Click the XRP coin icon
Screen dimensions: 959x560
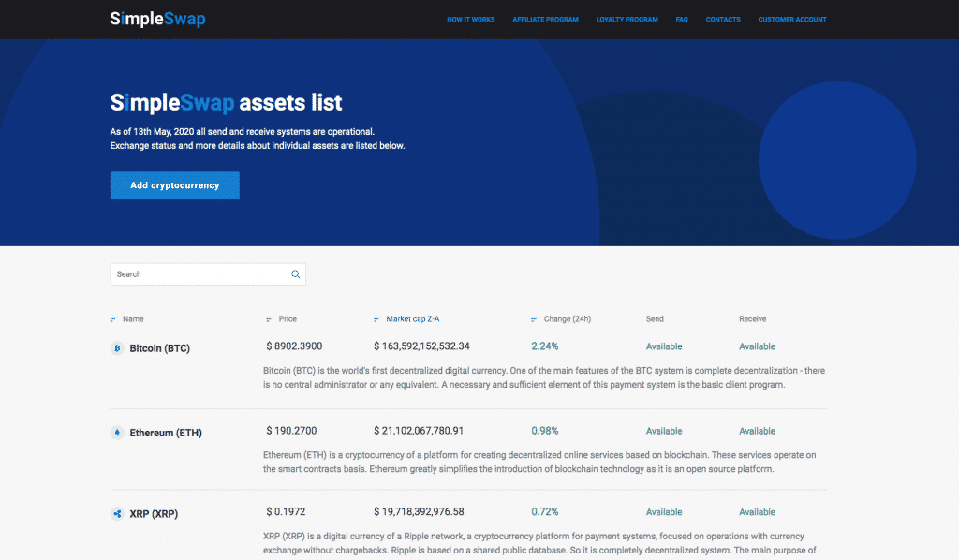point(117,513)
